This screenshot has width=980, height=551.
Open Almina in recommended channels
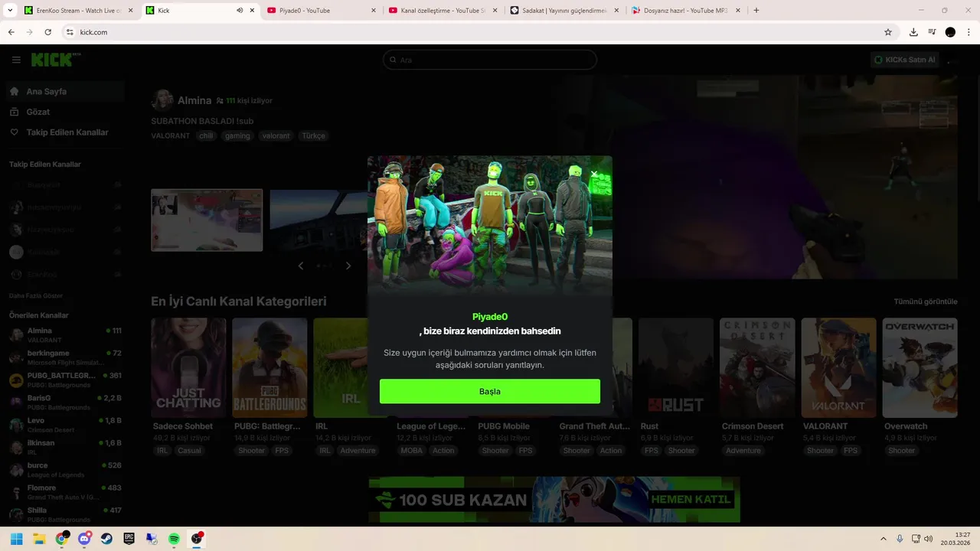click(64, 334)
